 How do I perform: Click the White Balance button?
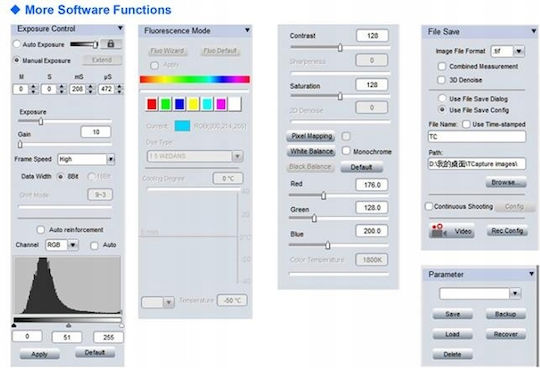311,151
